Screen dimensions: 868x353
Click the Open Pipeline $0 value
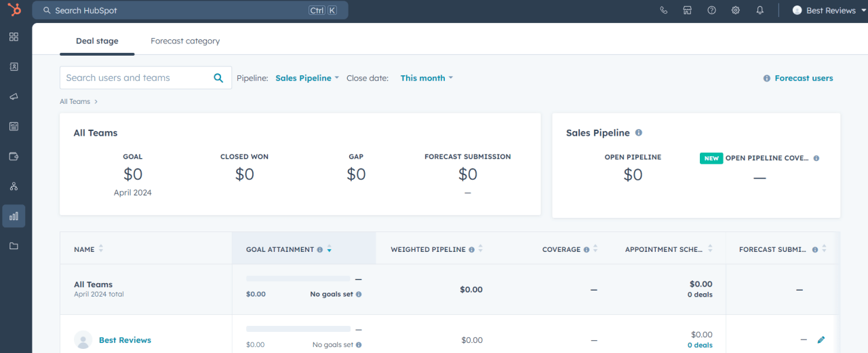pos(633,175)
